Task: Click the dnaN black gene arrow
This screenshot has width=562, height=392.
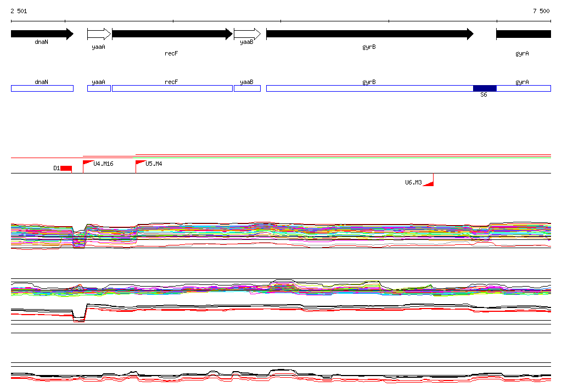Action: 42,34
